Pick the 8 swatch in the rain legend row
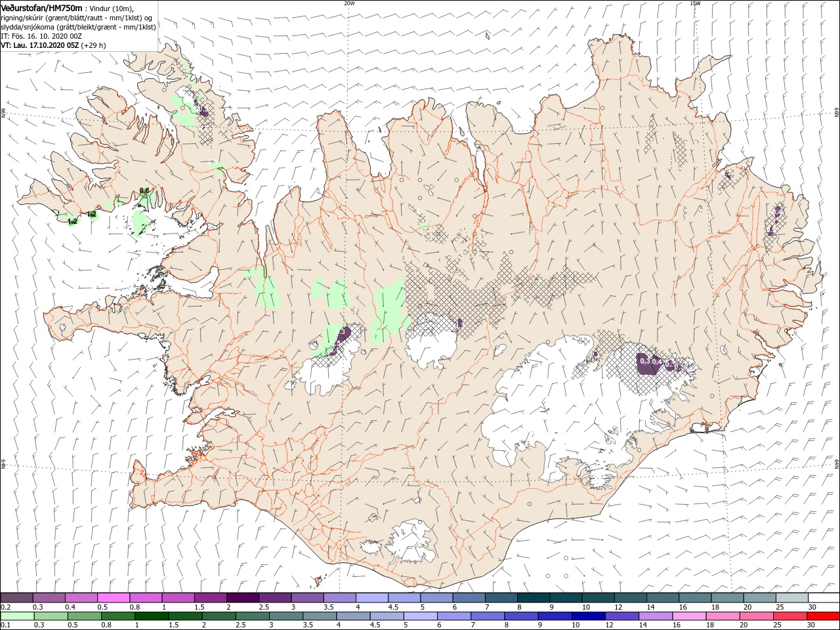This screenshot has width=840, height=630. 521,616
